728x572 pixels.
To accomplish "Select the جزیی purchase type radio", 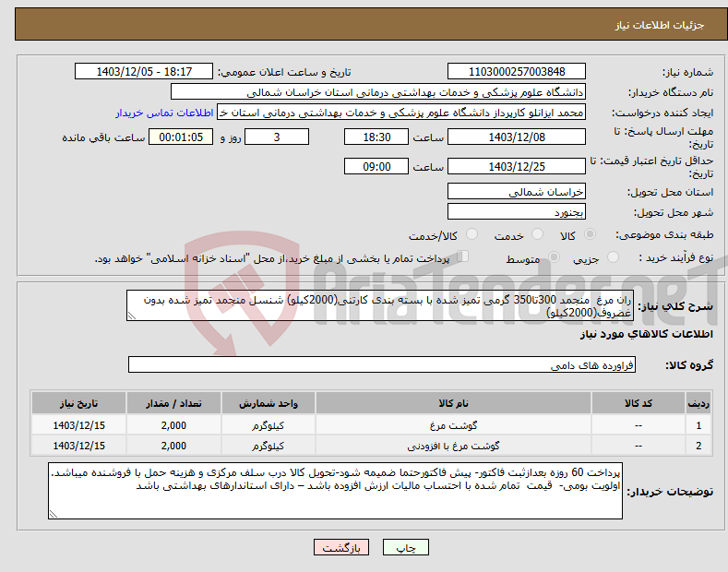I will point(613,257).
